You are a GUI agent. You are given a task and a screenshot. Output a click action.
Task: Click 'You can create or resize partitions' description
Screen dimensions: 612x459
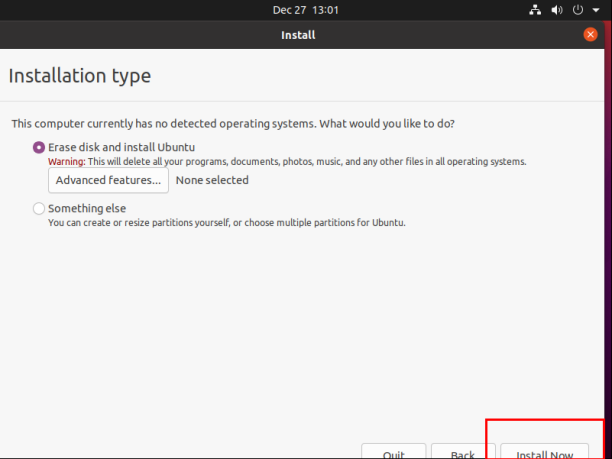[227, 223]
